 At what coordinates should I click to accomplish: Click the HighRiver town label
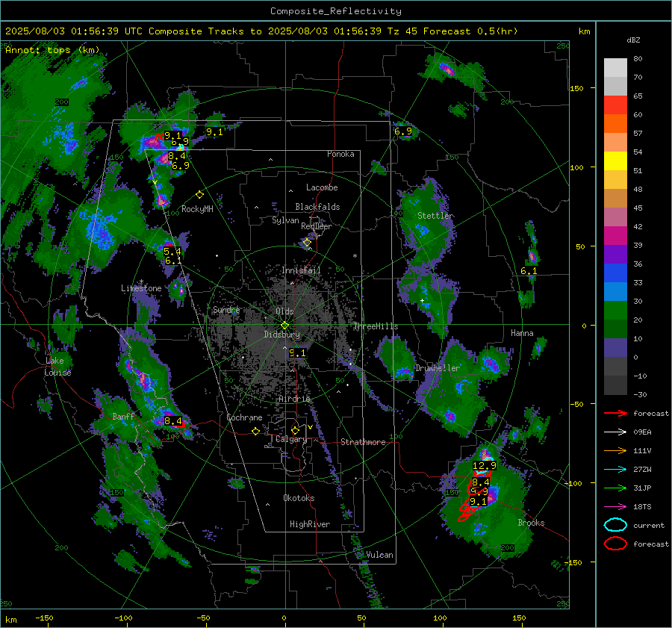(310, 524)
